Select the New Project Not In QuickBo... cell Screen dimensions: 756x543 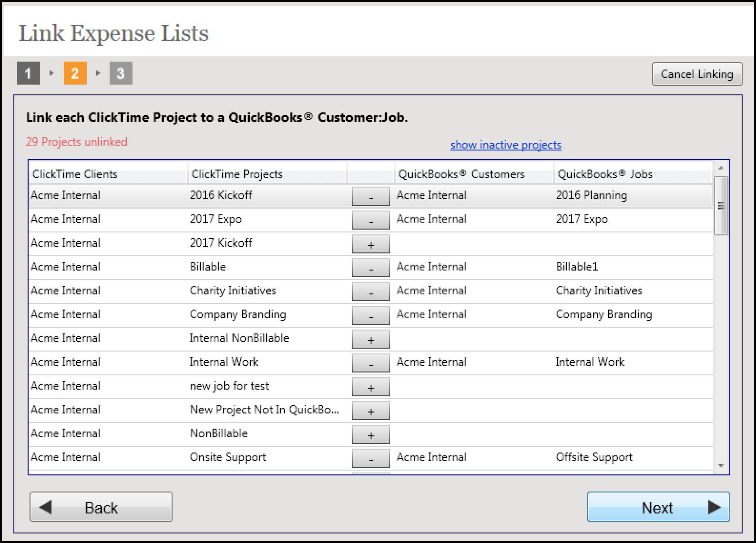(264, 410)
